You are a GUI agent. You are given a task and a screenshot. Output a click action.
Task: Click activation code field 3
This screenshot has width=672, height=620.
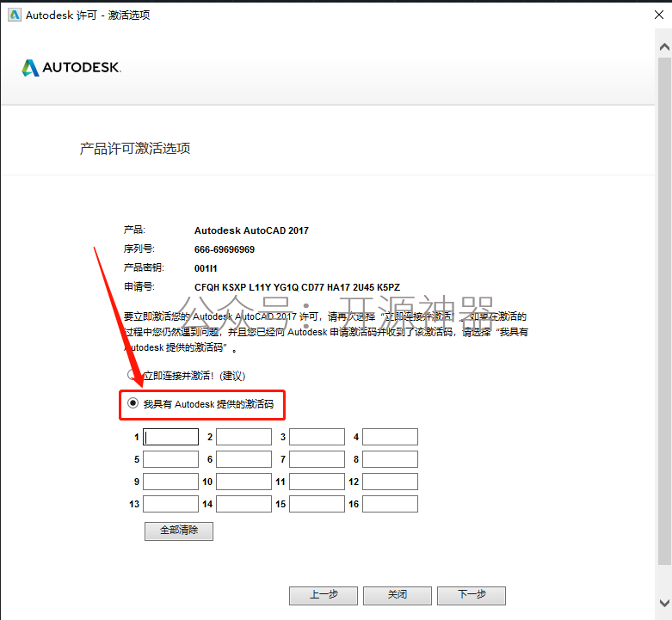click(318, 437)
